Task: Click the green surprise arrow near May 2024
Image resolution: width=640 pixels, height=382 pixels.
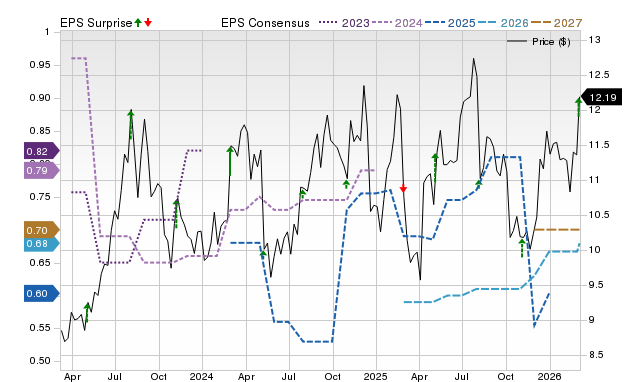Action: 263,254
